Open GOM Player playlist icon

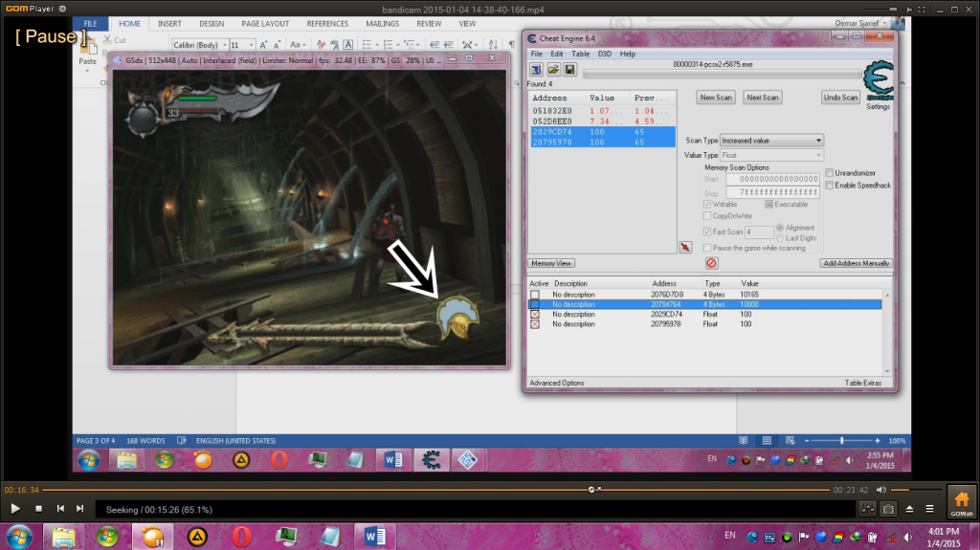[930, 510]
